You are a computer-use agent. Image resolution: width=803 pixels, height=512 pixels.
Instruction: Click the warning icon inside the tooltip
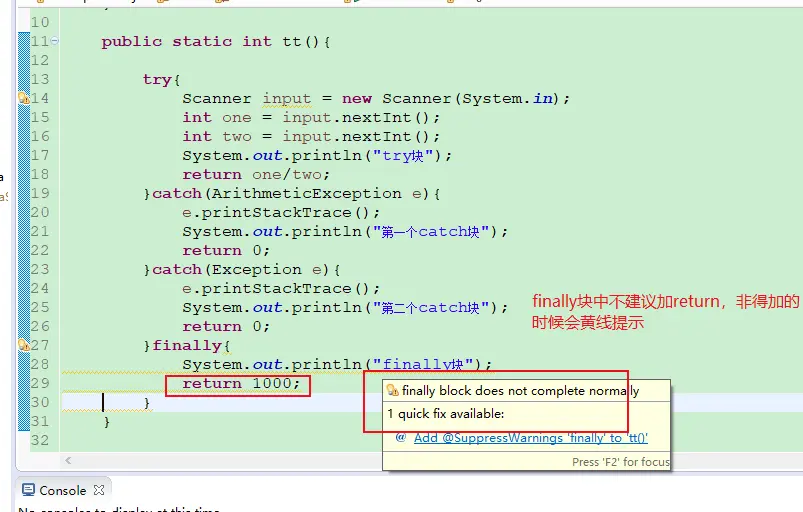[393, 390]
